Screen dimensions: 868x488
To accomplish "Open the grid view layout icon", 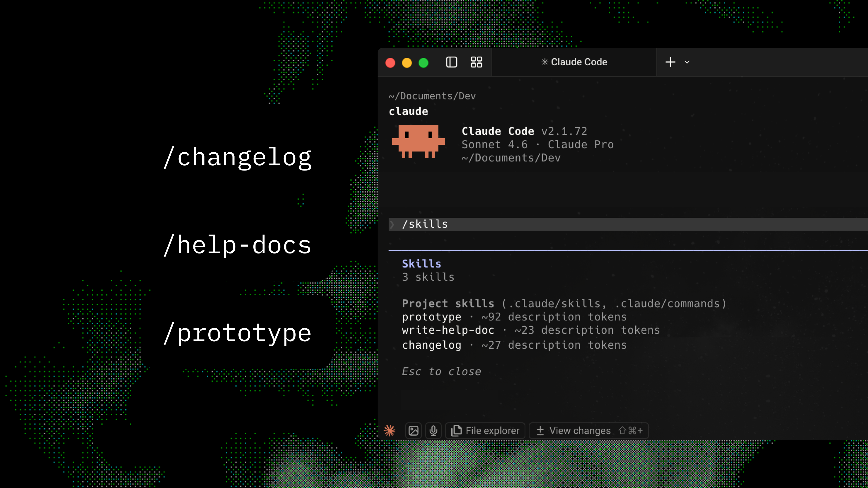I will [476, 62].
